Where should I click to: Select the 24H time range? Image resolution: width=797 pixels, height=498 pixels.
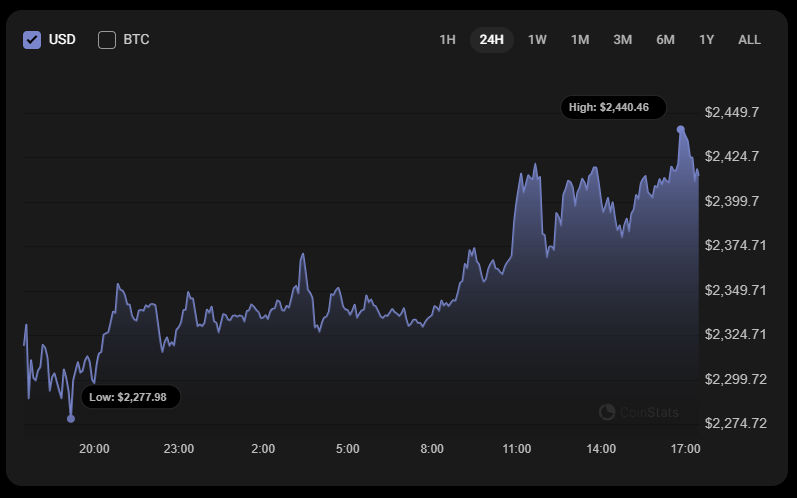(x=491, y=40)
